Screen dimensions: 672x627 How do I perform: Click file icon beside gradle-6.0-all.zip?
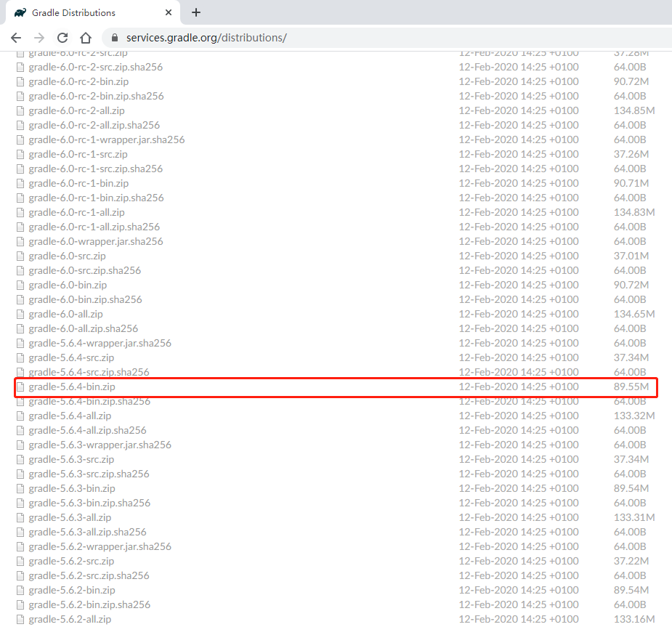pos(20,315)
